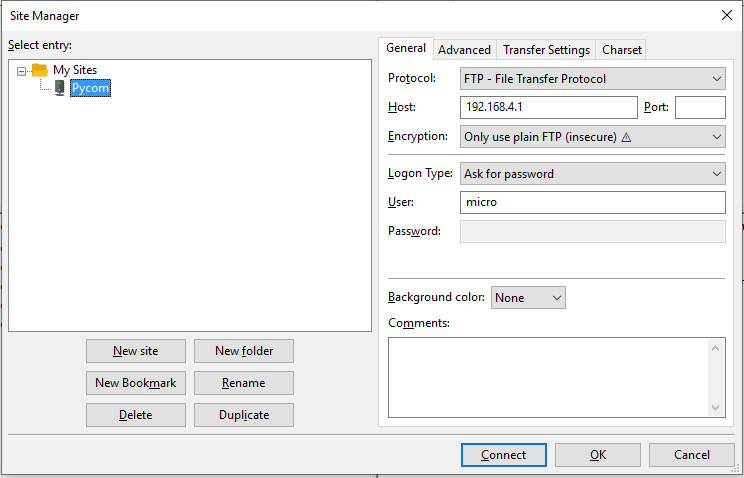Select the Pycom site entry
The height and width of the screenshot is (478, 744).
90,88
